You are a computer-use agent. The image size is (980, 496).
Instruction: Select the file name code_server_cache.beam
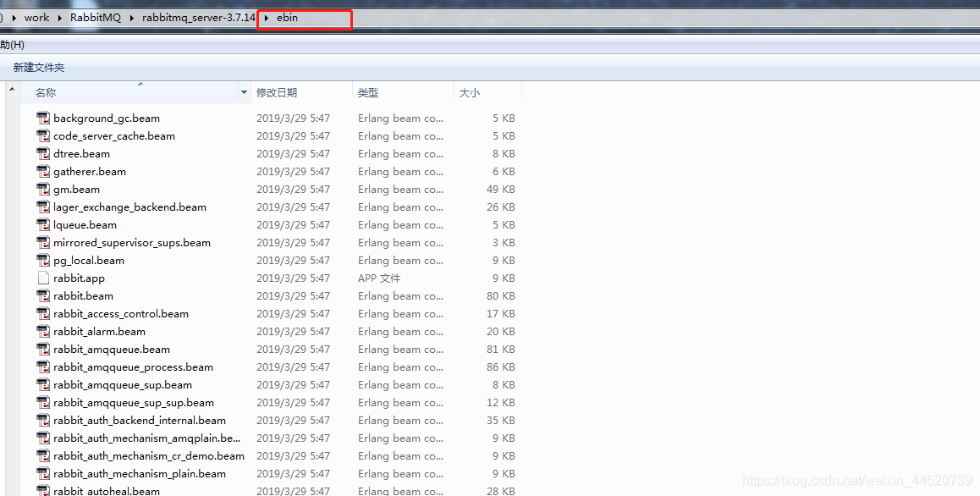click(x=114, y=135)
